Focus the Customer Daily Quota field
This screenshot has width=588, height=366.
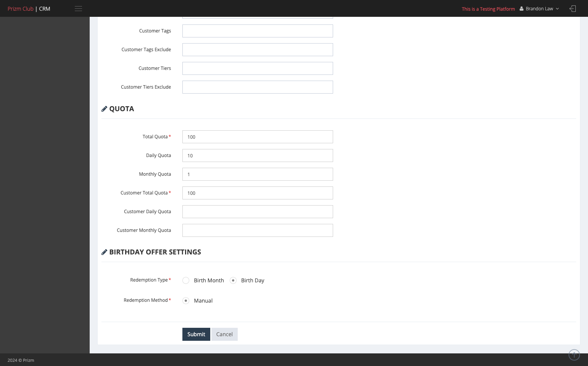coord(258,212)
